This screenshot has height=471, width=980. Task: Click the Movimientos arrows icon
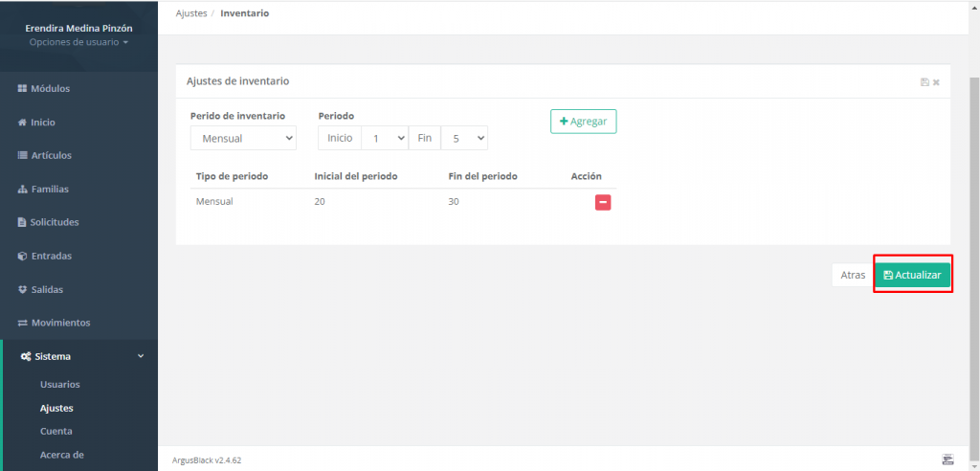click(x=23, y=324)
